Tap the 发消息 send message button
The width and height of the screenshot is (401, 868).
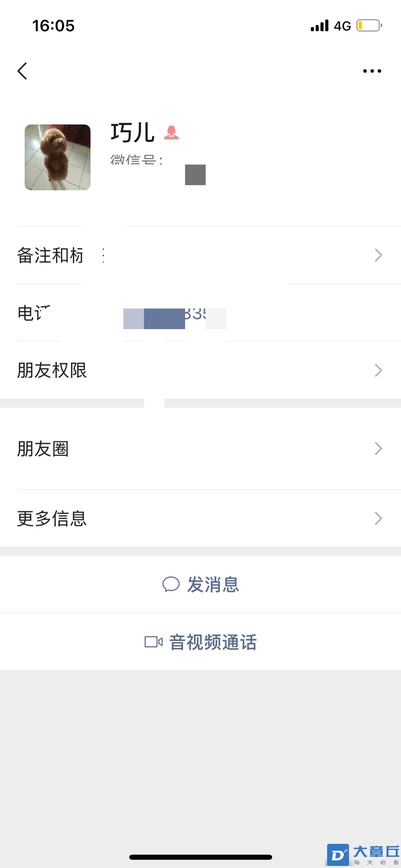[200, 584]
